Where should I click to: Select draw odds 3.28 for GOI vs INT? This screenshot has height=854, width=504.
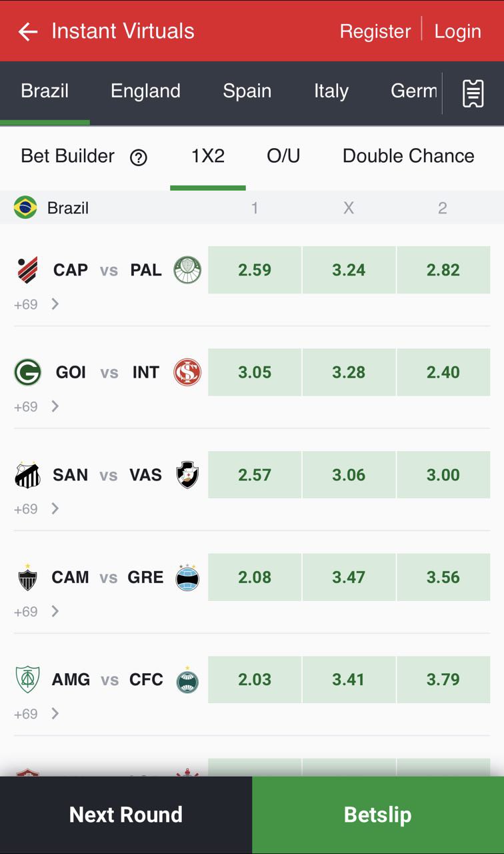pos(349,372)
